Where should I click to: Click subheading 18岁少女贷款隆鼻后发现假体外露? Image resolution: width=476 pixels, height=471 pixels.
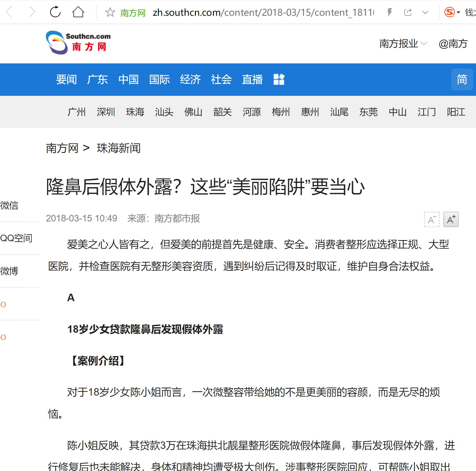(x=145, y=329)
